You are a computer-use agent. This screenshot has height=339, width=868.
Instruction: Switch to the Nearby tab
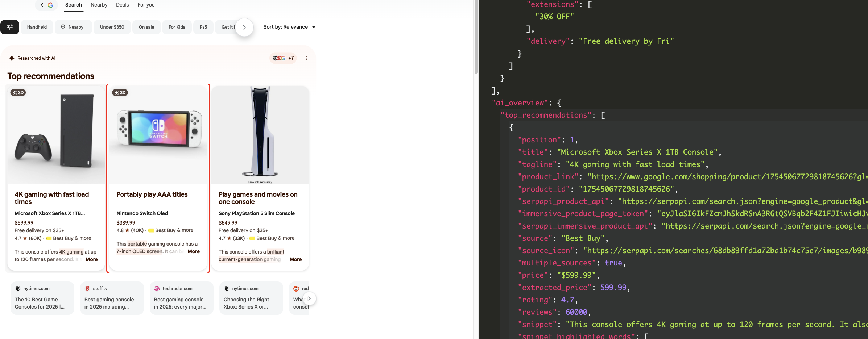pos(99,5)
